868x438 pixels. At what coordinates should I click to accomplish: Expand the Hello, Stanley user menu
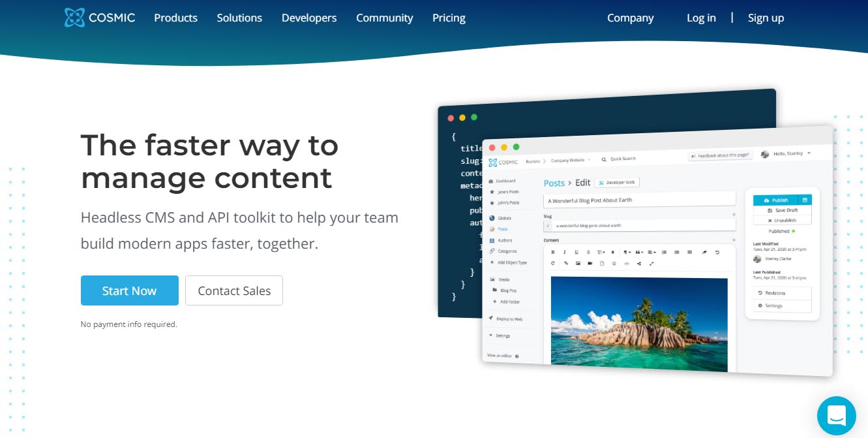[792, 154]
